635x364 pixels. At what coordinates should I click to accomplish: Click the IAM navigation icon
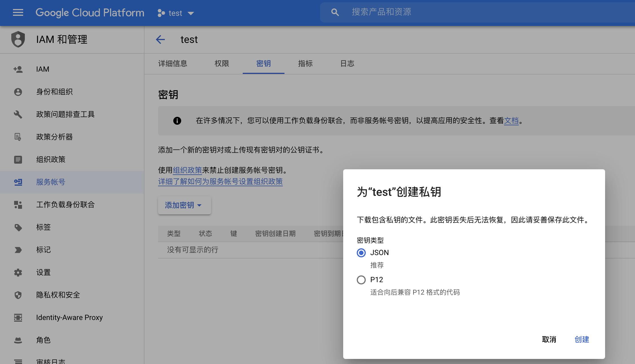click(17, 69)
